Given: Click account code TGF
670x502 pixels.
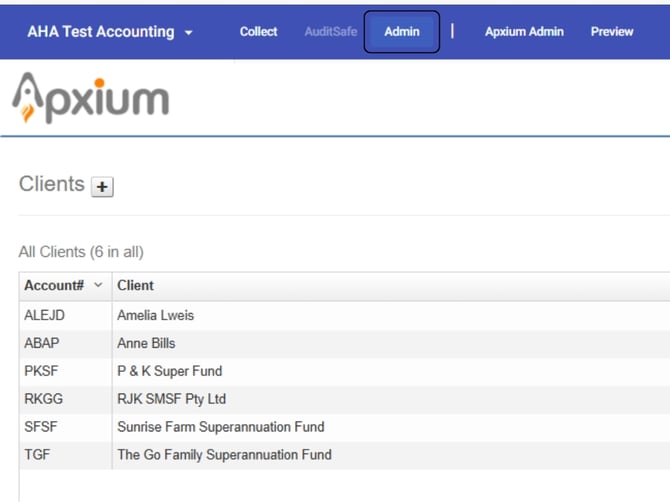Looking at the screenshot, I should [36, 456].
